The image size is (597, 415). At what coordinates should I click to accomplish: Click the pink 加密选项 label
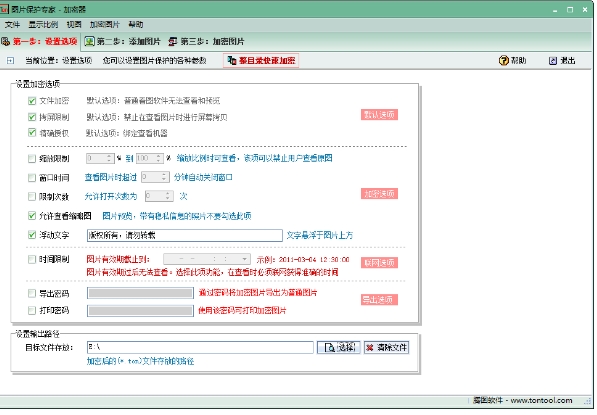coord(379,194)
